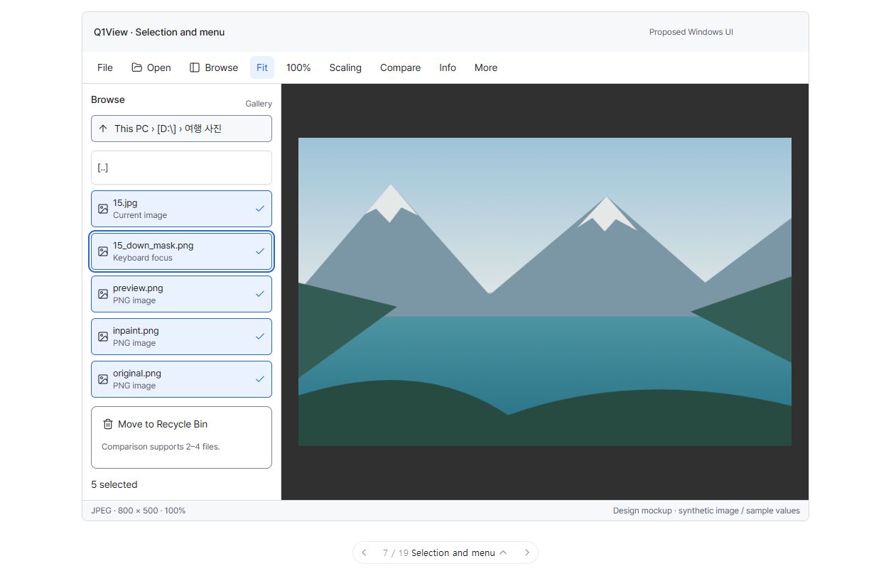This screenshot has width=891, height=588.
Task: Open the Compare menu
Action: click(400, 67)
